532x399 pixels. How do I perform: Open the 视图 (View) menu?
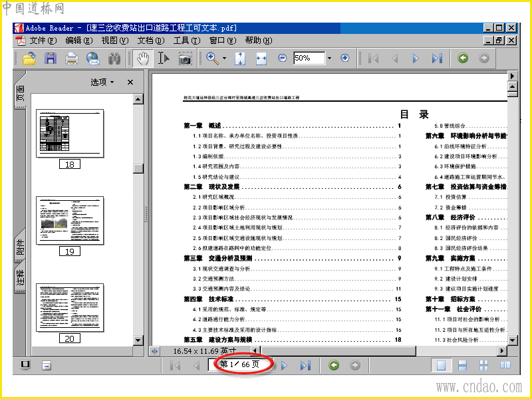(114, 41)
